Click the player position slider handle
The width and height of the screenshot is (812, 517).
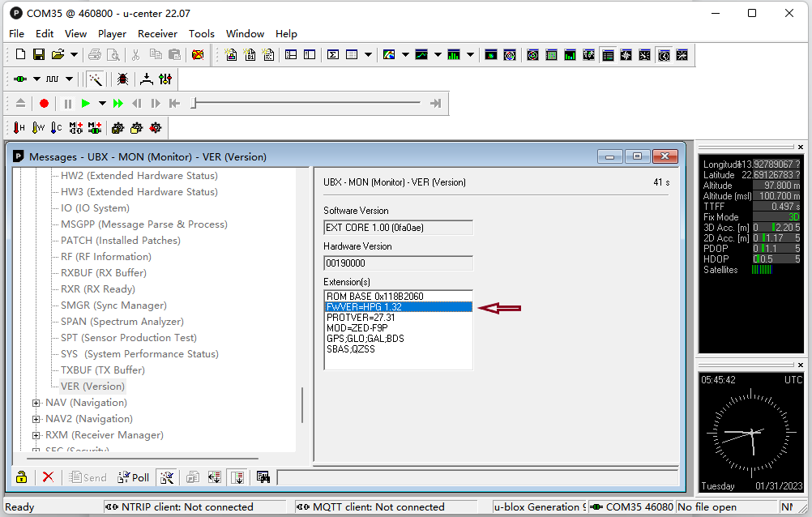click(x=194, y=103)
